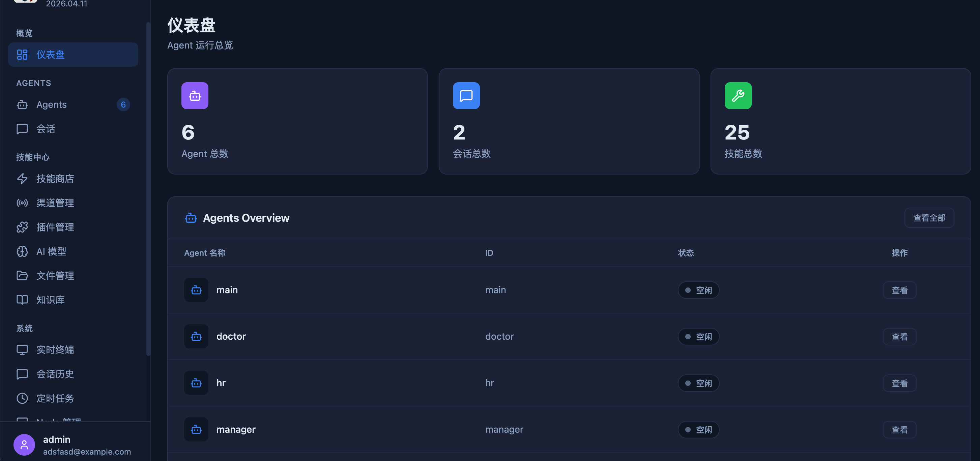Open the 仪表盘 dashboard menu item
This screenshot has height=461, width=980.
tap(73, 55)
